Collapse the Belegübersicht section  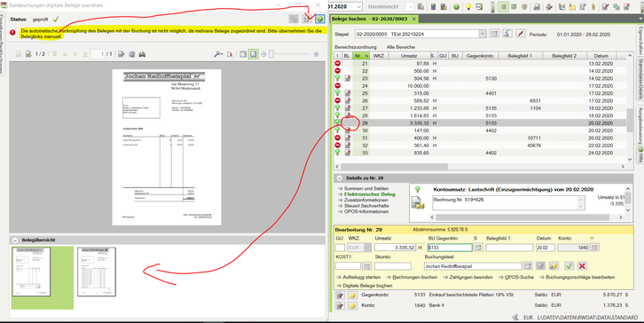tap(15, 240)
